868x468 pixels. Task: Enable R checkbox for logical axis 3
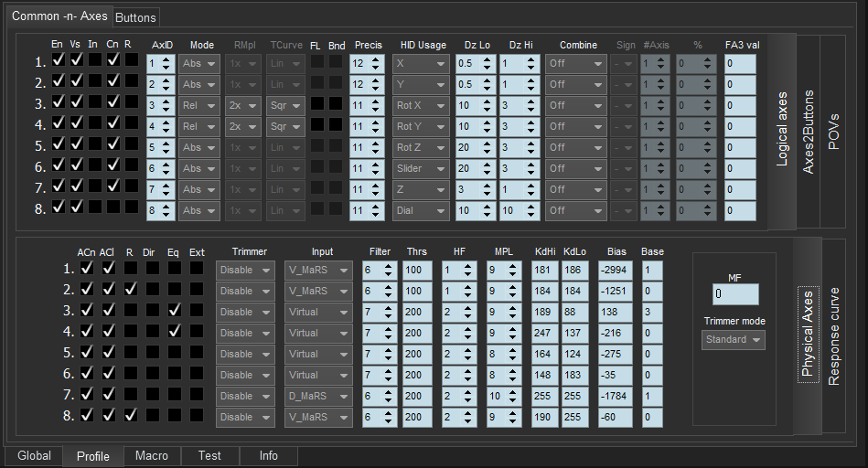pos(131,101)
